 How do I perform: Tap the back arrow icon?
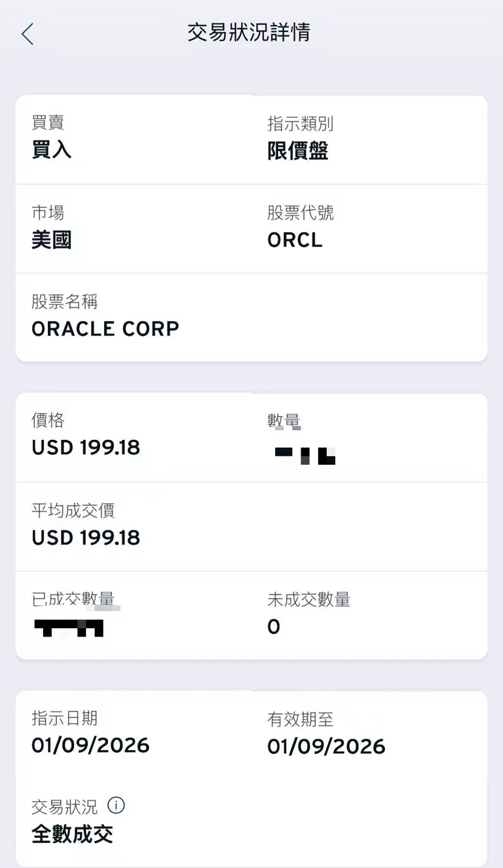[27, 33]
